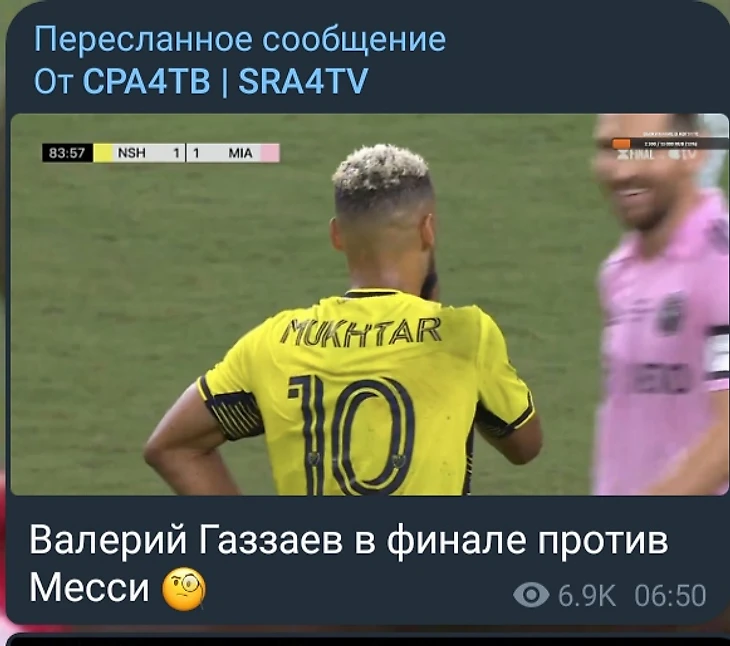Click the NSH team label on scoreboard
The width and height of the screenshot is (730, 646).
coord(132,153)
